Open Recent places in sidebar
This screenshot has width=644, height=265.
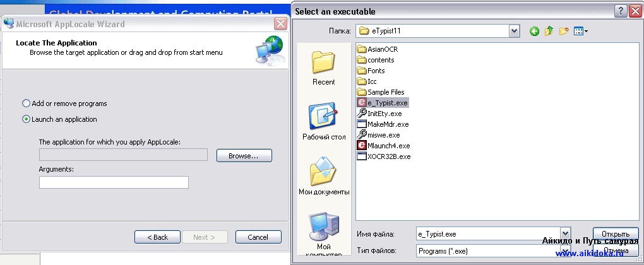tap(324, 68)
